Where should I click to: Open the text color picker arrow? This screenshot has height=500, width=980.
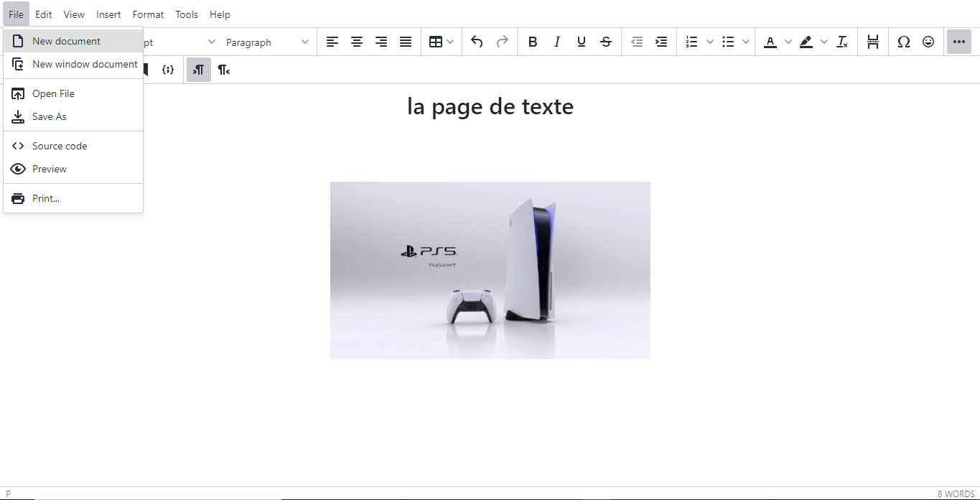(788, 42)
